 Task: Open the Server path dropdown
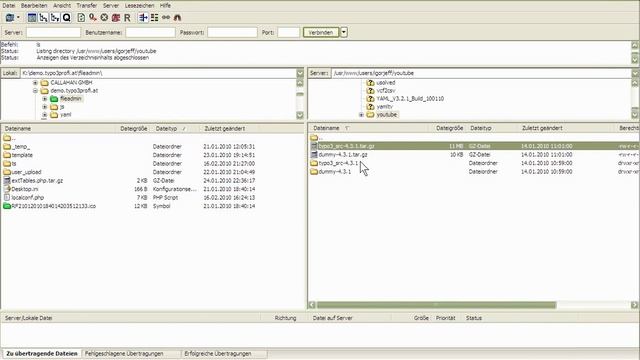pos(635,73)
